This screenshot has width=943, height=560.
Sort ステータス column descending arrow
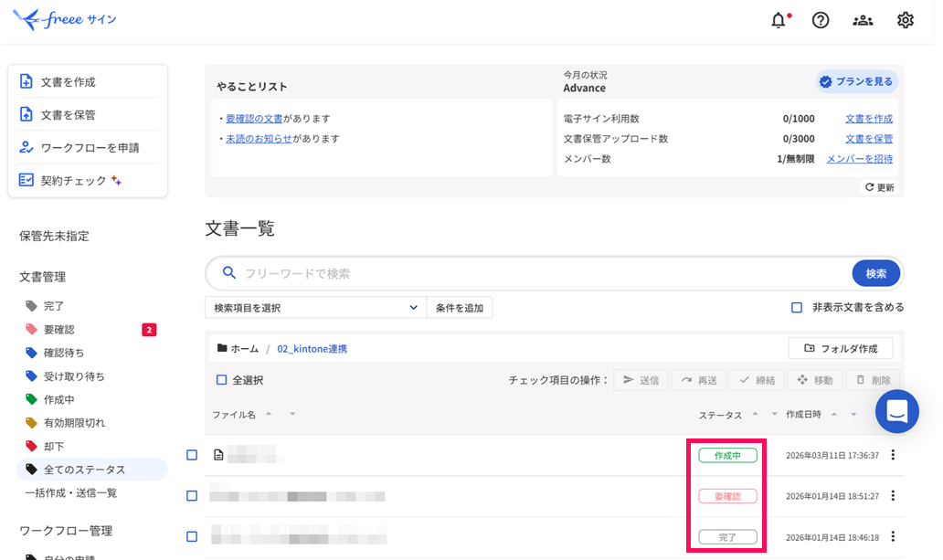[x=774, y=414]
